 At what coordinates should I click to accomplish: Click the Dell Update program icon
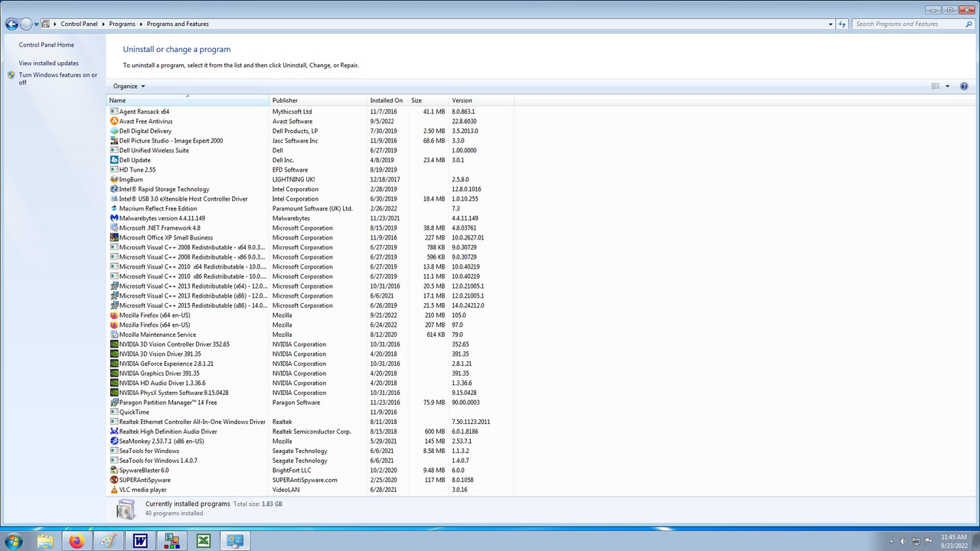click(x=114, y=160)
